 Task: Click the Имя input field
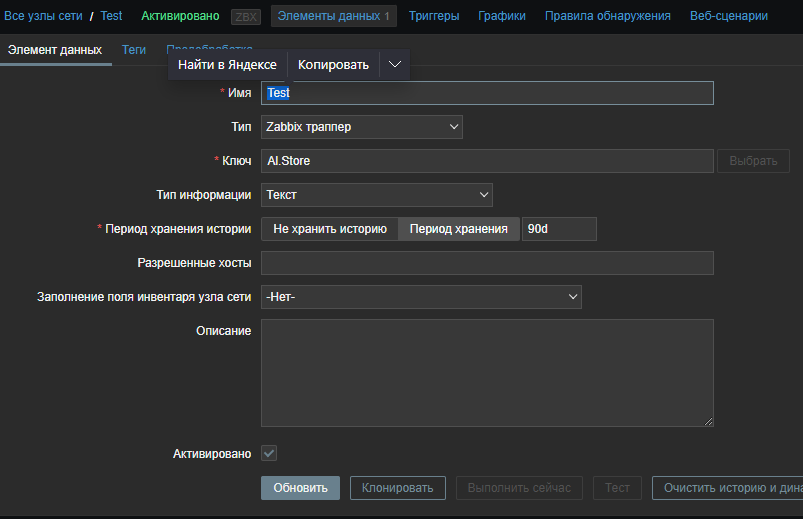487,93
